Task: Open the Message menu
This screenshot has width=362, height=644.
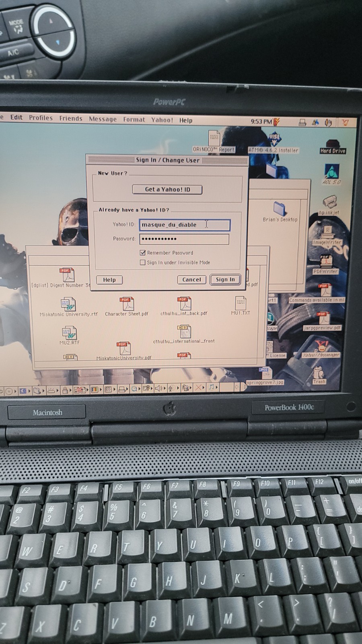Action: coord(103,119)
